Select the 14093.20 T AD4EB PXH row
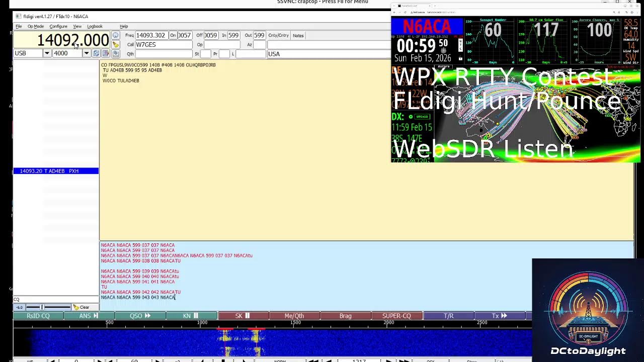The height and width of the screenshot is (362, 644). tap(56, 171)
